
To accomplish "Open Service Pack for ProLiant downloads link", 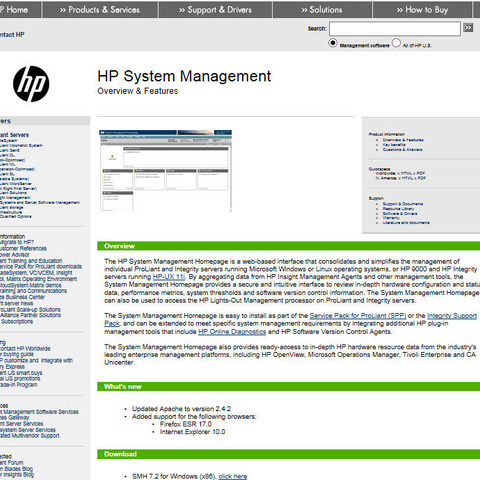I will point(41,267).
